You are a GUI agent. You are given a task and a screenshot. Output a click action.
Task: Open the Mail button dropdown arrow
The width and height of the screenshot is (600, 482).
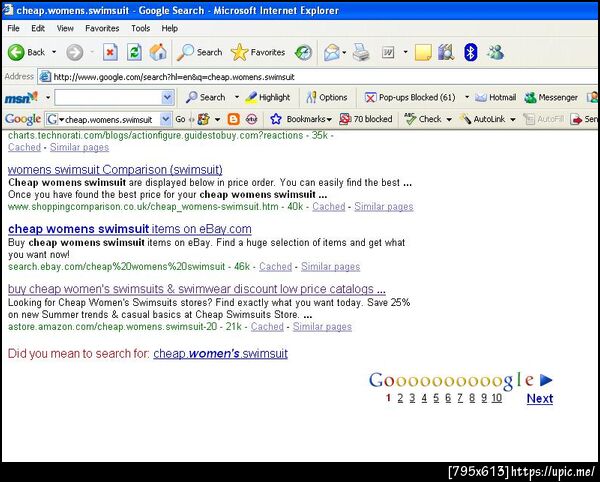pyautogui.click(x=344, y=52)
